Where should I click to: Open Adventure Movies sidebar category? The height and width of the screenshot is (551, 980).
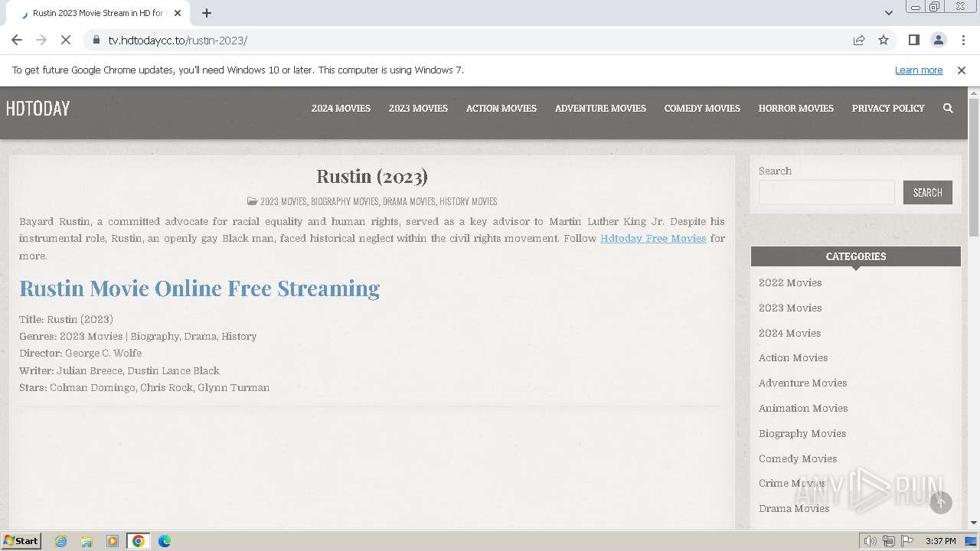click(802, 383)
